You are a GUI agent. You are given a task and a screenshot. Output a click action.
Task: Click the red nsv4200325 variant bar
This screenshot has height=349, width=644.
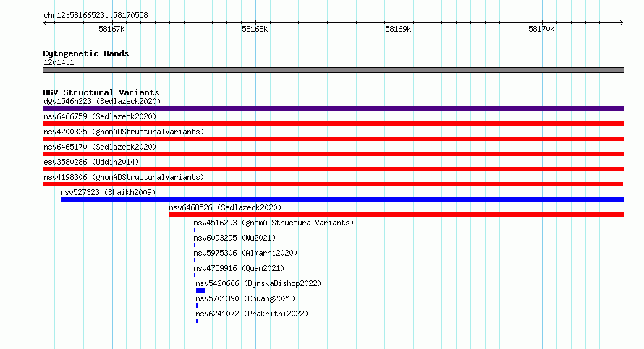click(x=333, y=139)
